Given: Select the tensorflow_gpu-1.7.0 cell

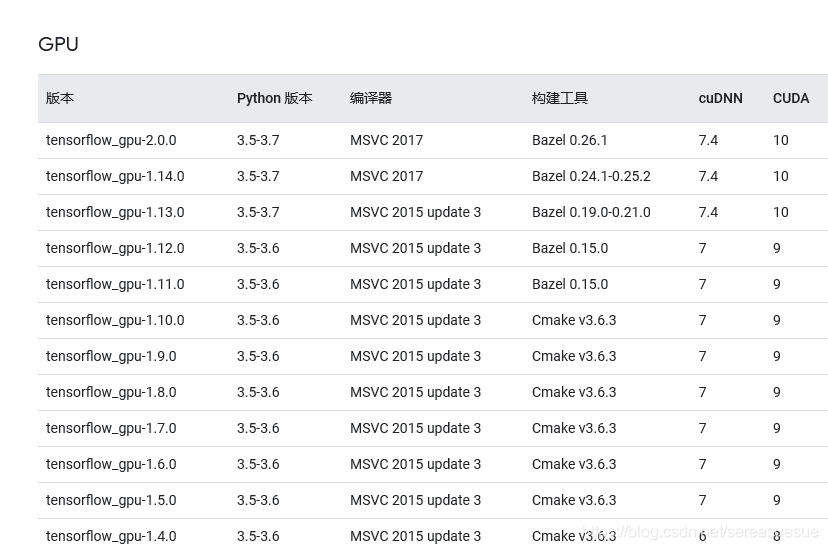Looking at the screenshot, I should [111, 428].
